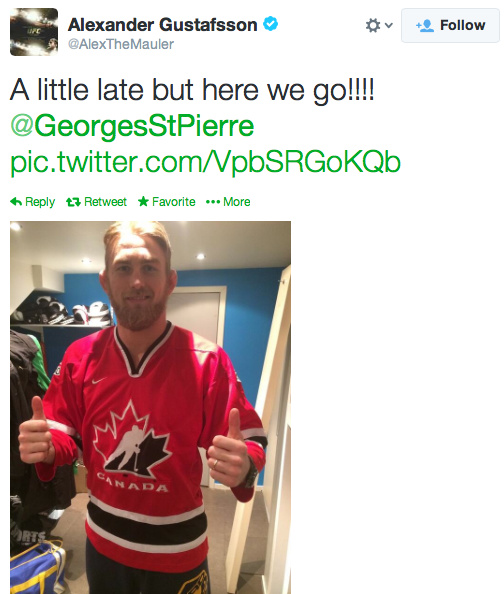Image resolution: width=504 pixels, height=594 pixels.
Task: Click the Reply arrow icon
Action: click(16, 202)
